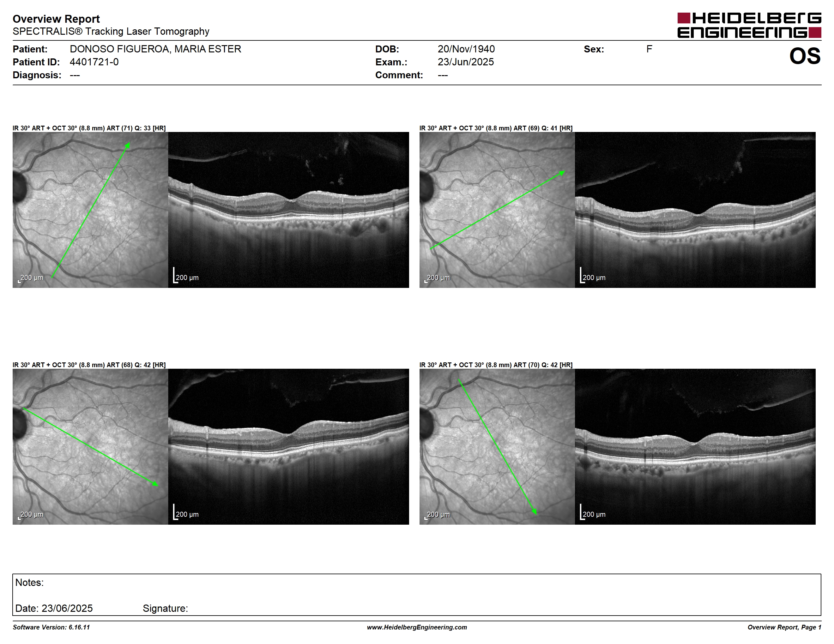Click 200 µm scale bar in ART (68) OCT scan

tap(186, 512)
